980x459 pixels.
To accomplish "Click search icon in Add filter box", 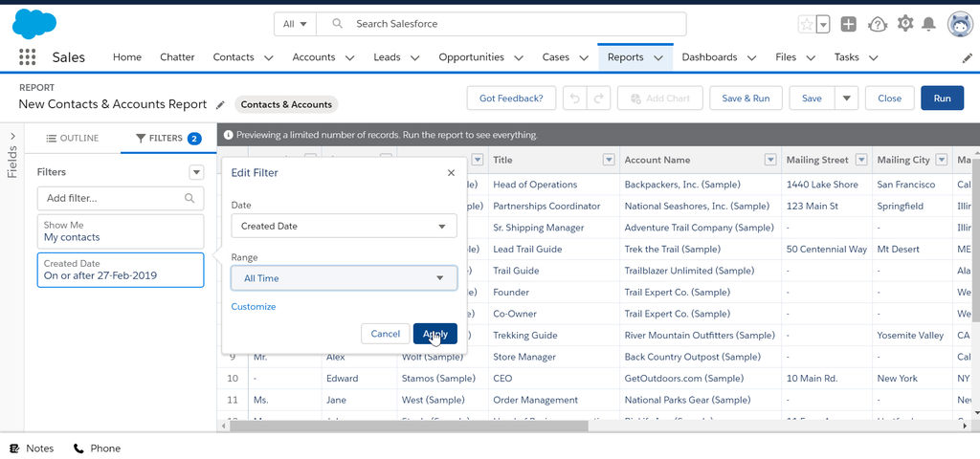I will (189, 198).
